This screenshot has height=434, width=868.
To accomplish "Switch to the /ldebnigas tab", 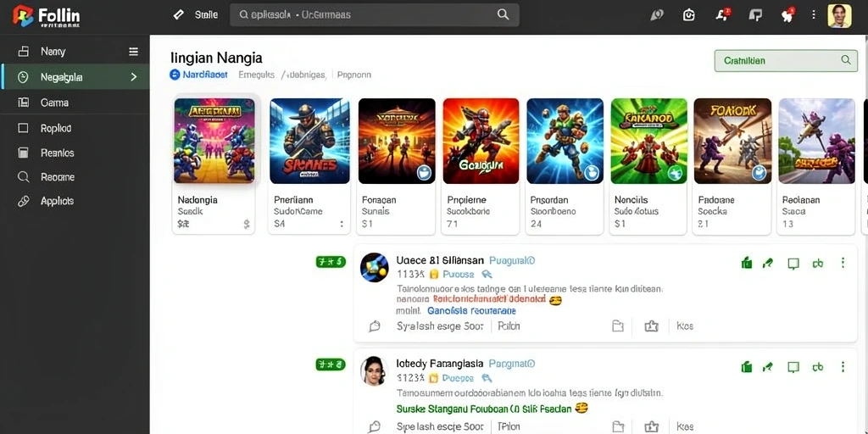I will click(303, 75).
